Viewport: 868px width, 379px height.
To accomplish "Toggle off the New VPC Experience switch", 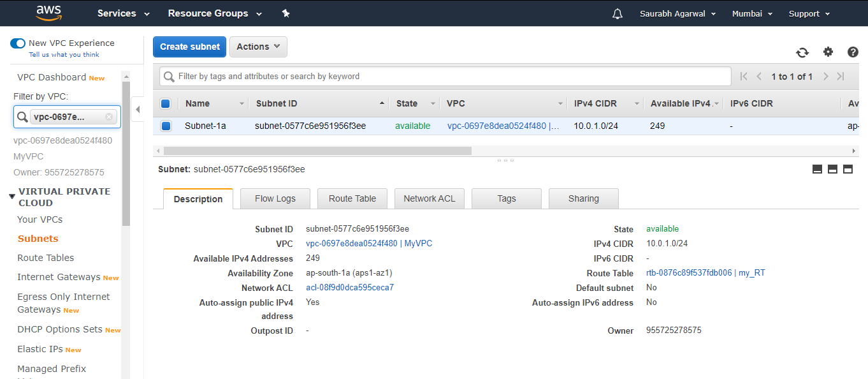I will [x=17, y=43].
